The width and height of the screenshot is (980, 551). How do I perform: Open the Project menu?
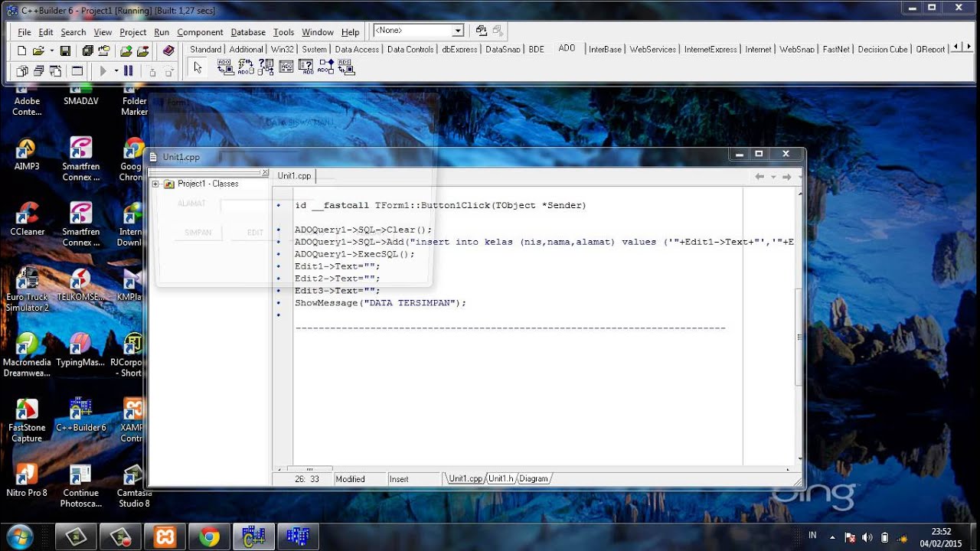point(132,32)
